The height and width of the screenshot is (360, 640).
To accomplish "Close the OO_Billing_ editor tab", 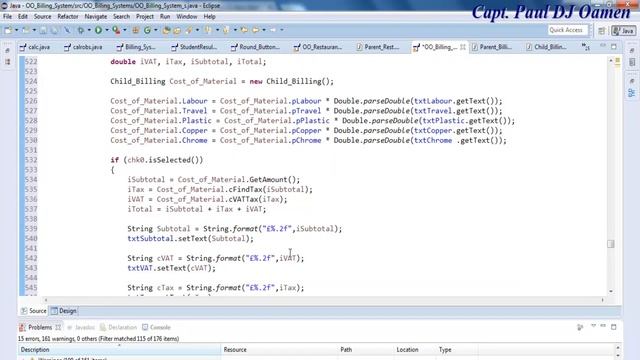I will point(462,47).
